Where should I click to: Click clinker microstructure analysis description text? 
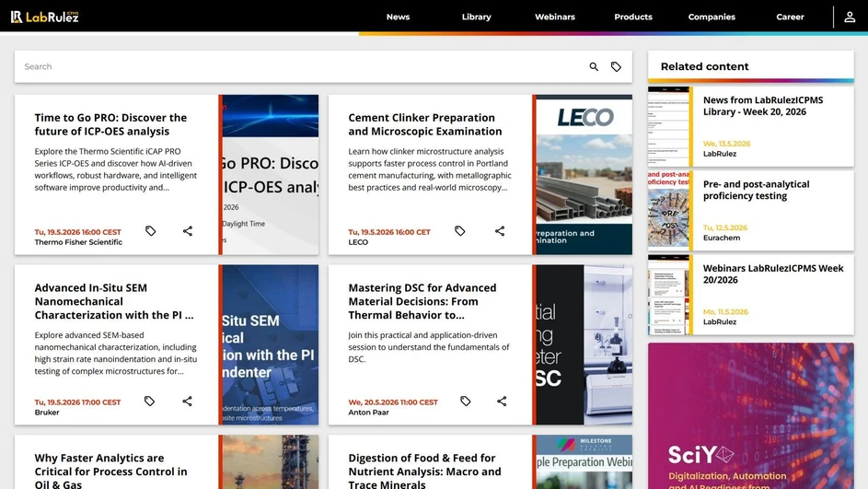pos(430,169)
